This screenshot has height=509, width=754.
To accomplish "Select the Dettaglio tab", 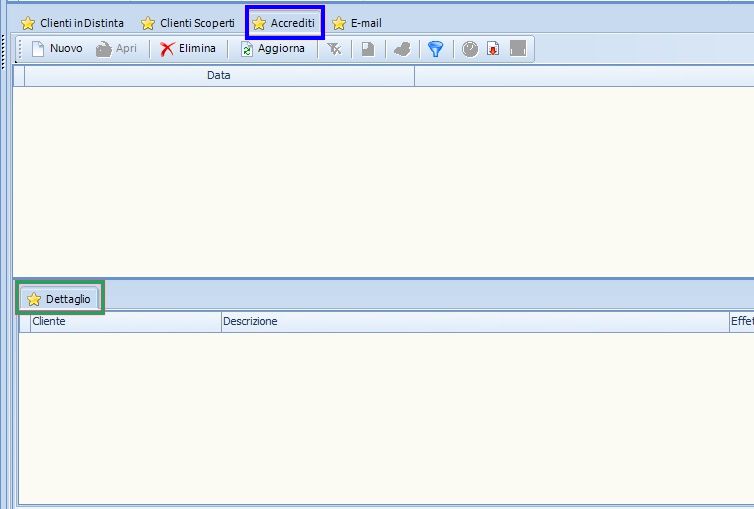I will tap(59, 298).
